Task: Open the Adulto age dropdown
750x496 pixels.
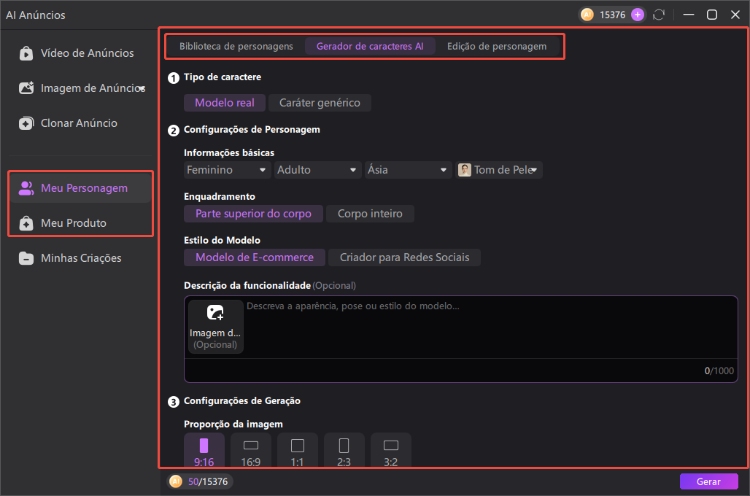Action: [x=317, y=170]
